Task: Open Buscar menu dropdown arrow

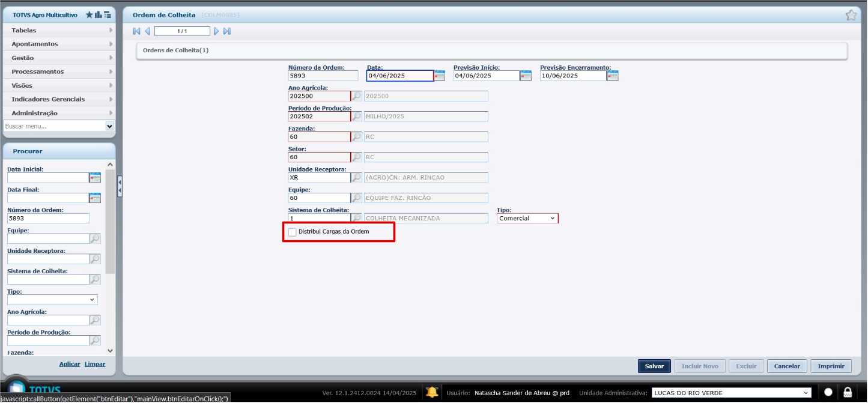Action: tap(109, 127)
